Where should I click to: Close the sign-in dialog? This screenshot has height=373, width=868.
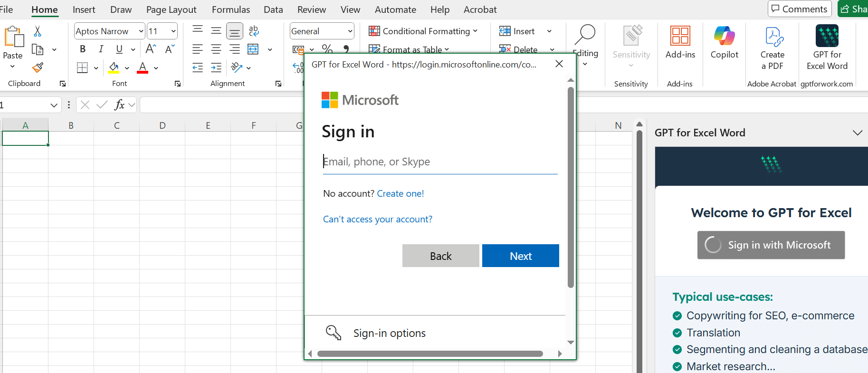click(559, 64)
